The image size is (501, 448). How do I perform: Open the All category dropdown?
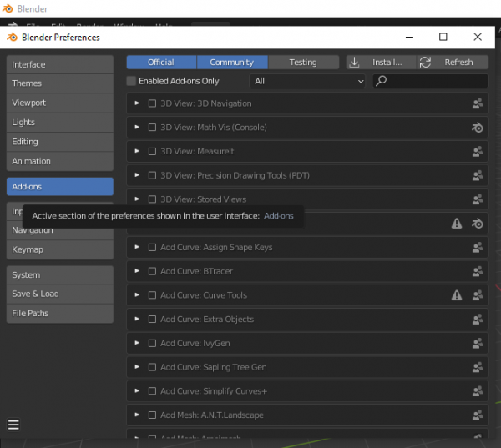[307, 81]
